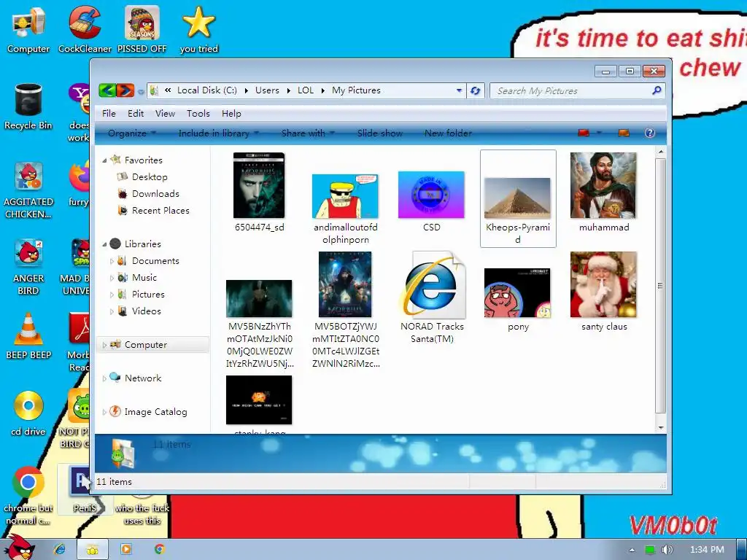This screenshot has width=747, height=560.
Task: Collapse the Libraries tree section
Action: point(104,244)
